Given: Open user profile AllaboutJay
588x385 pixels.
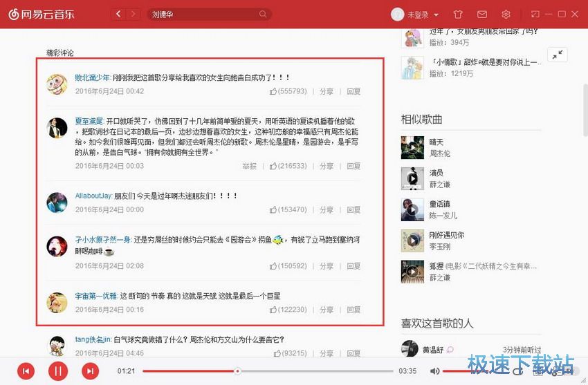Looking at the screenshot, I should [93, 196].
